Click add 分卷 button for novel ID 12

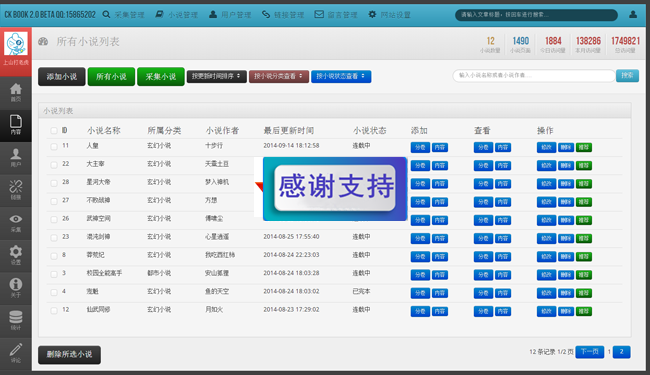click(420, 311)
